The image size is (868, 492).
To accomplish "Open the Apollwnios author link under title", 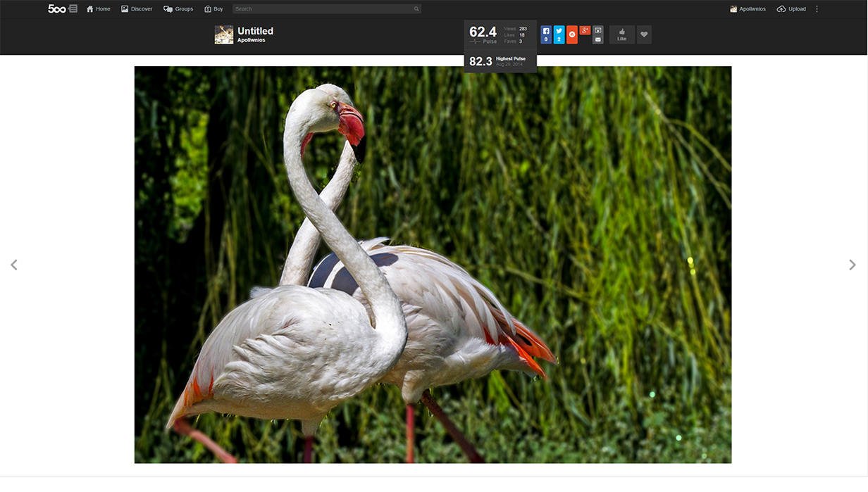I will click(251, 41).
